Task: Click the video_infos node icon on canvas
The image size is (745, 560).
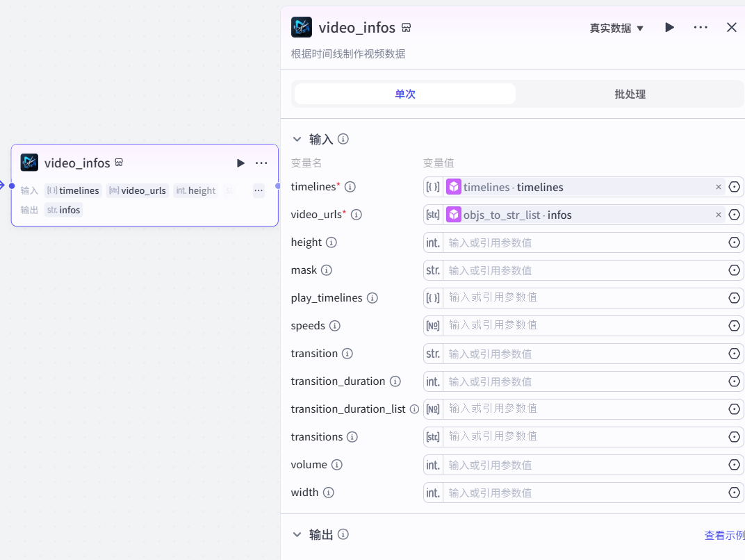Action: point(29,163)
